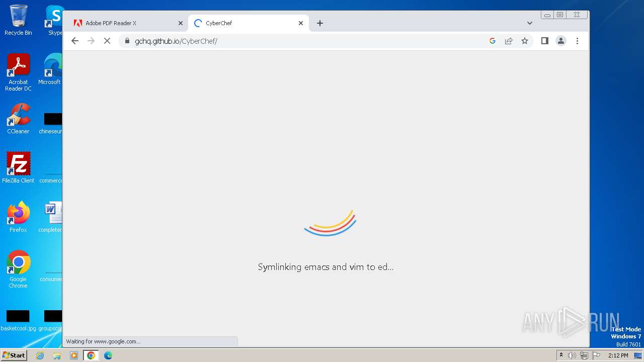Click the 'Waiting for www.google.com...' status text
The image size is (644, 362).
103,341
